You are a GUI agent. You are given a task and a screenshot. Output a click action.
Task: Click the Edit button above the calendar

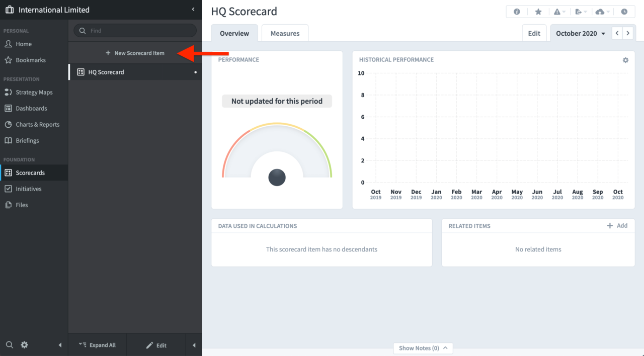pyautogui.click(x=534, y=33)
